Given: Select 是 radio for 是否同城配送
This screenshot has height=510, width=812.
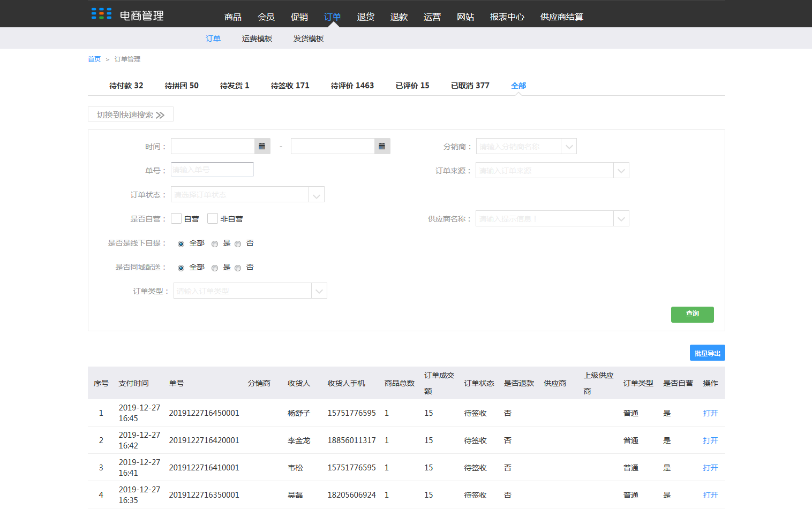Looking at the screenshot, I should pyautogui.click(x=215, y=268).
